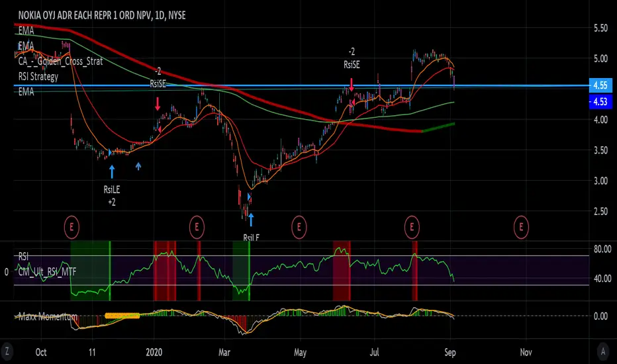Click the 3.00 price axis label

(x=600, y=181)
